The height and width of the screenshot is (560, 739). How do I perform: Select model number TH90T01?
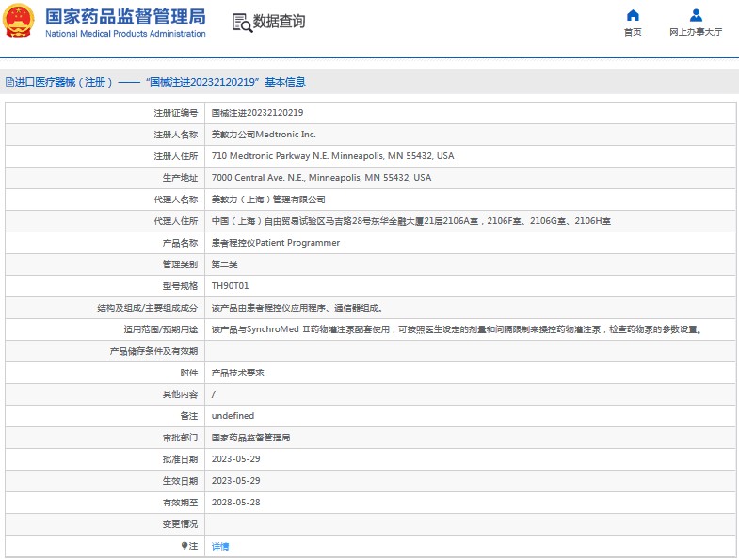click(x=230, y=285)
